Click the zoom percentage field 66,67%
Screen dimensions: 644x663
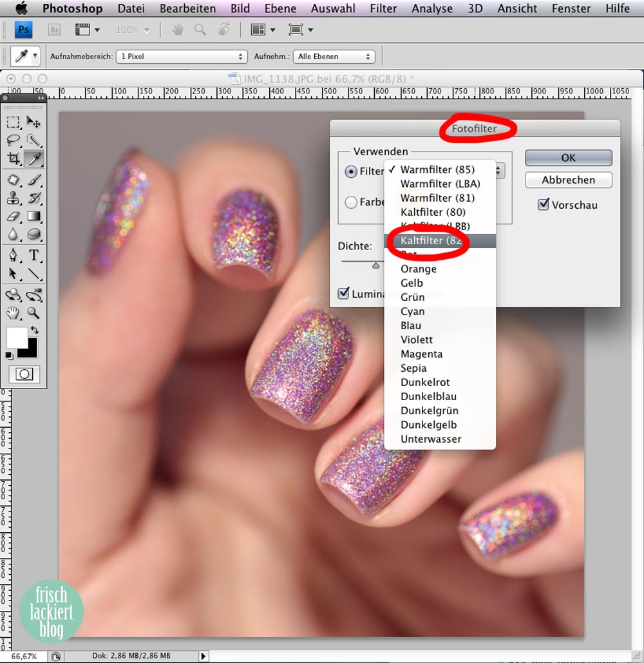[24, 656]
